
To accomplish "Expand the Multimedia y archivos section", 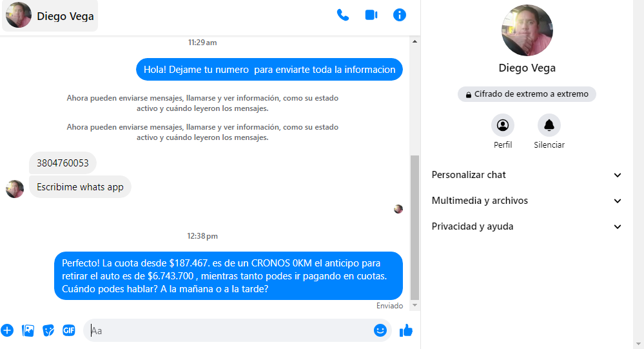I will 527,201.
